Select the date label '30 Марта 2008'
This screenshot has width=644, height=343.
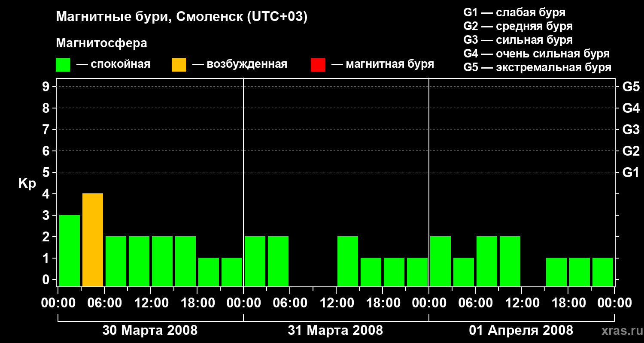(150, 331)
